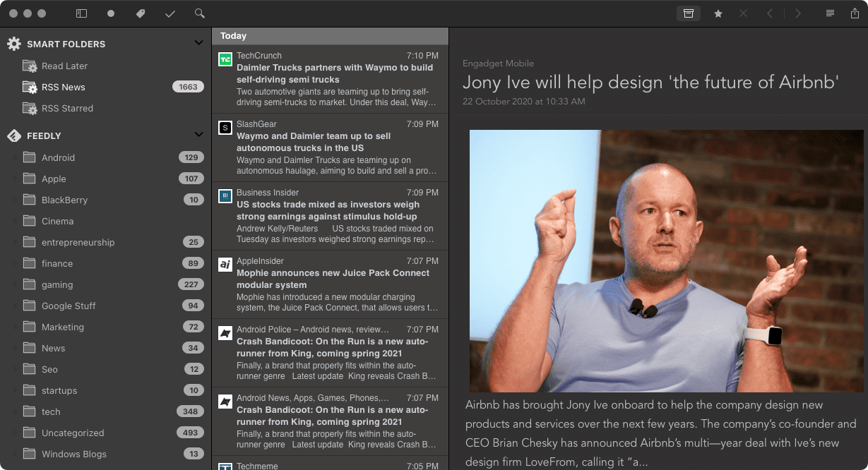The image size is (868, 470).
Task: Click the 493 Uncategorized count badge
Action: (190, 433)
